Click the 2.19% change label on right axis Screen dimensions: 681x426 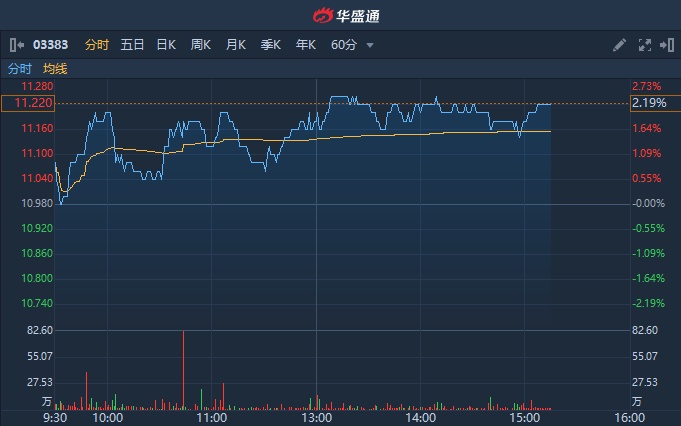coord(649,103)
